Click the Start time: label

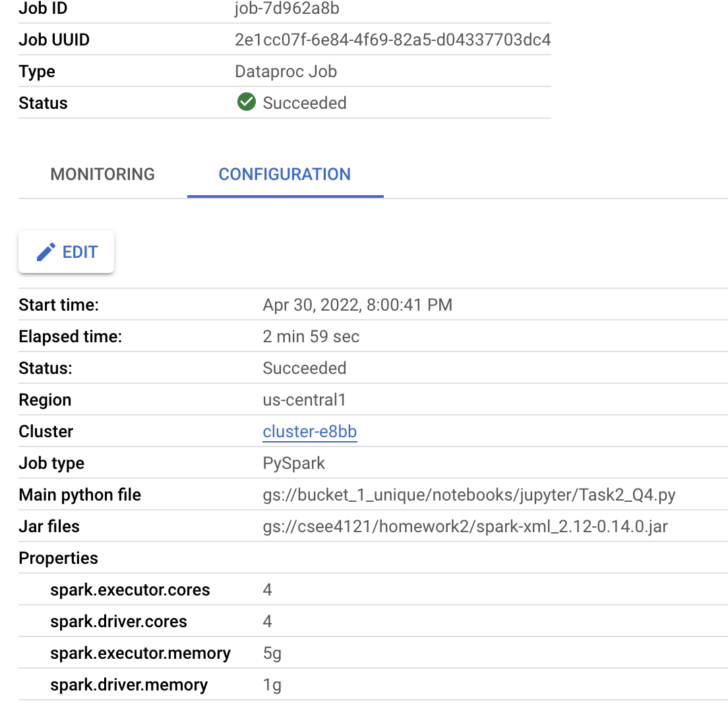click(59, 305)
